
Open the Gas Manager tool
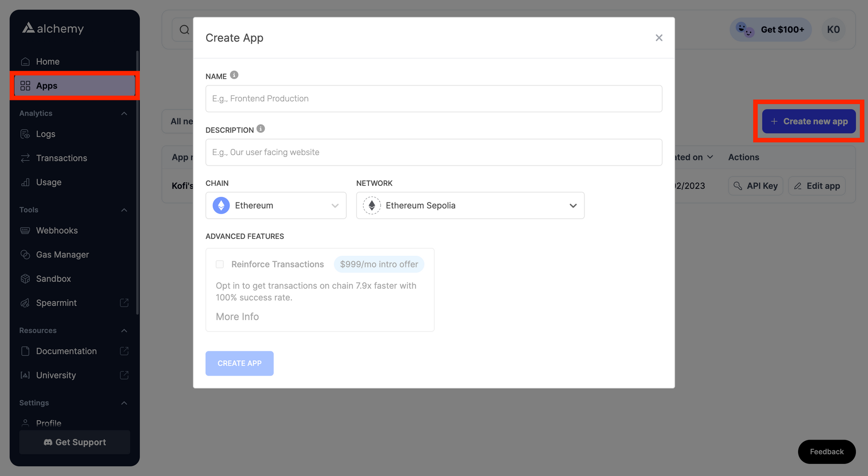click(x=62, y=255)
